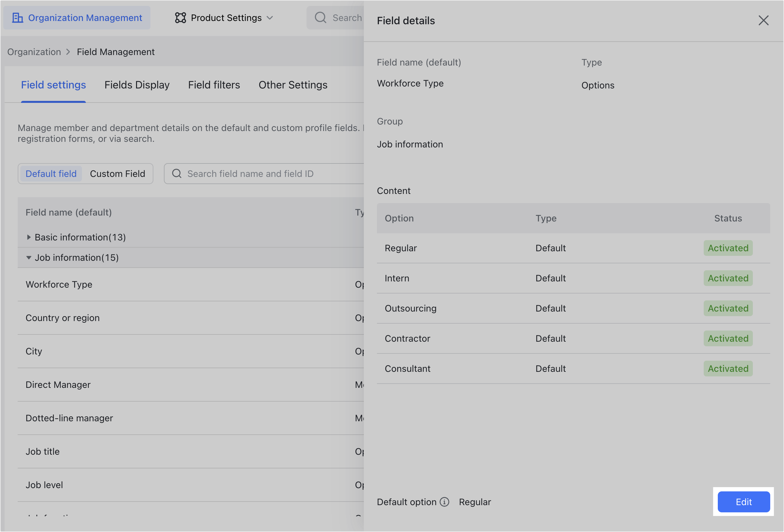Open the Field filters tab
Viewport: 784px width, 532px height.
pos(214,85)
